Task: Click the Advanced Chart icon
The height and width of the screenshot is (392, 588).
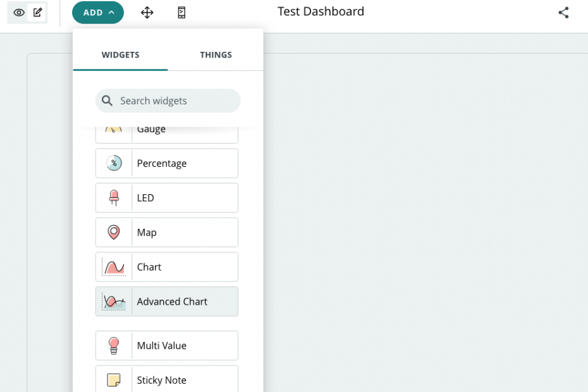Action: (x=114, y=302)
